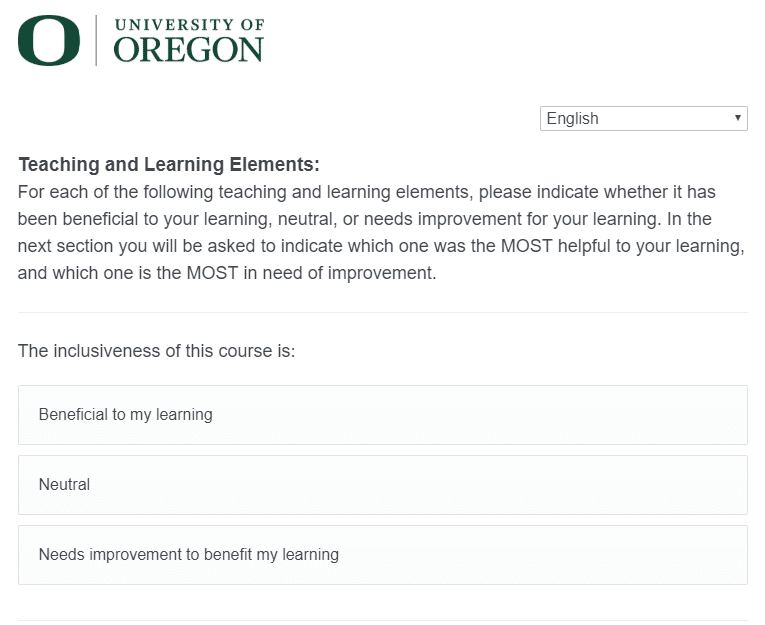
Task: Click the UNIVERSITY OF text in logo
Action: click(189, 25)
